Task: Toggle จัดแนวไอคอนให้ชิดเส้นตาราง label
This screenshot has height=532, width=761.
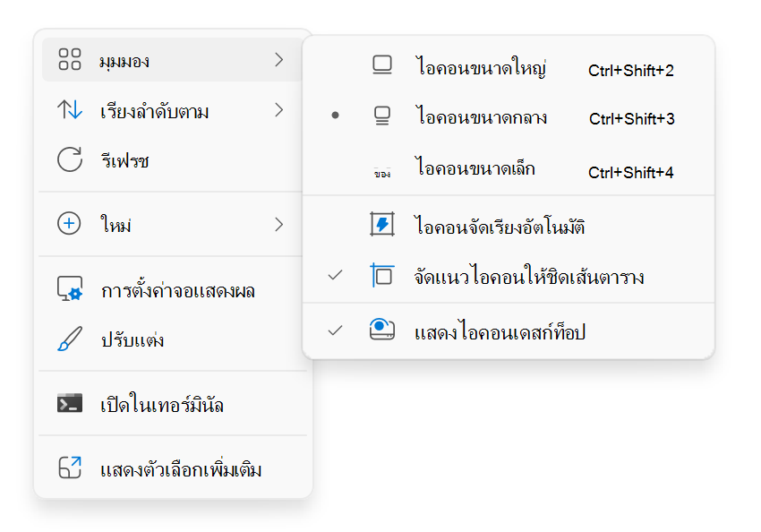Action: pos(529,277)
